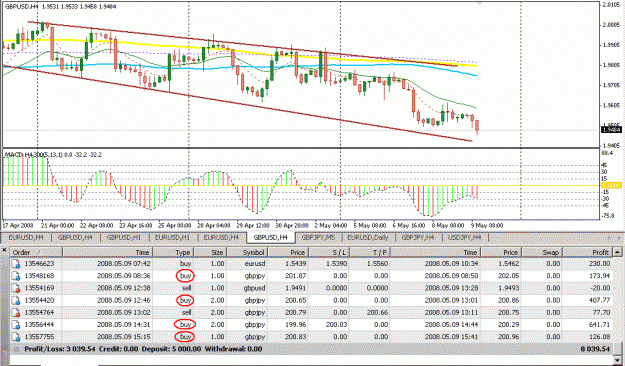625x366 pixels.
Task: Click the Profit/Loss summary line
Action: coord(143,349)
